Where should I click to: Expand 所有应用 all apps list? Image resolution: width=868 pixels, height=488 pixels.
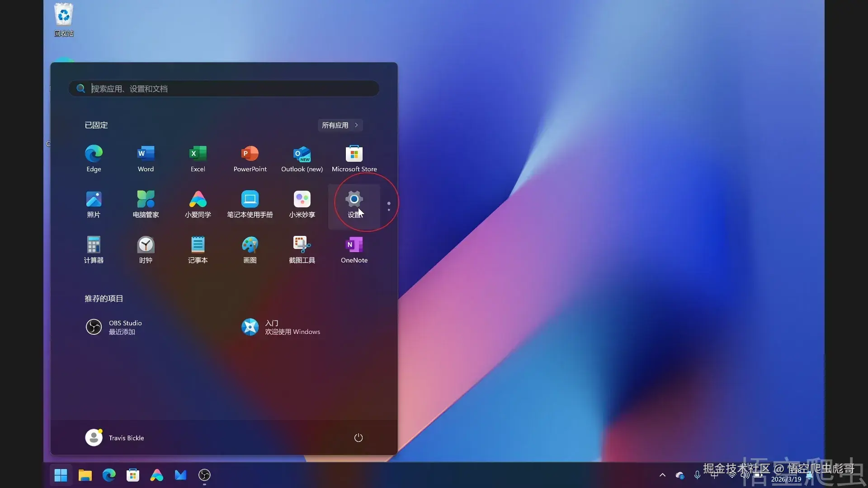coord(340,125)
